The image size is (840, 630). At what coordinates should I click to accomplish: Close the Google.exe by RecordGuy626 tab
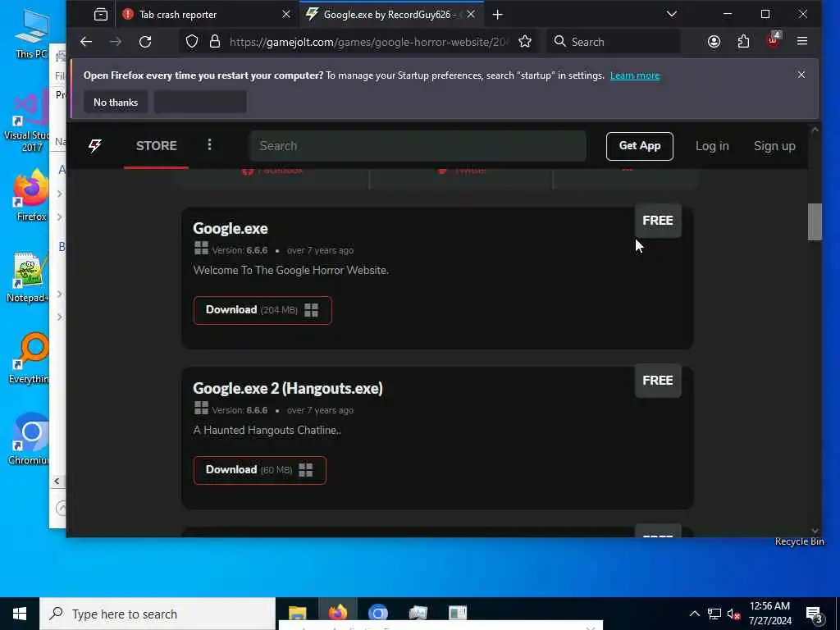tap(471, 15)
